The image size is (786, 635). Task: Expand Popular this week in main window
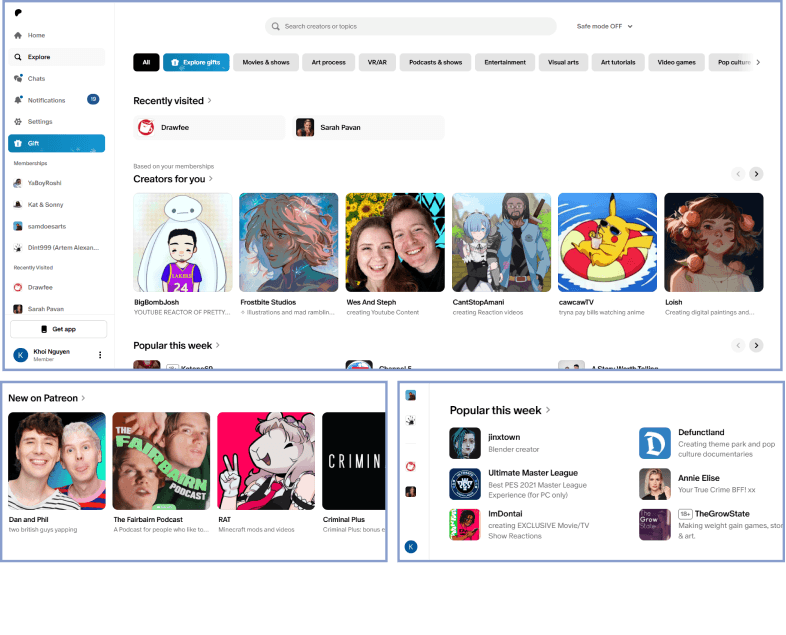click(x=176, y=346)
